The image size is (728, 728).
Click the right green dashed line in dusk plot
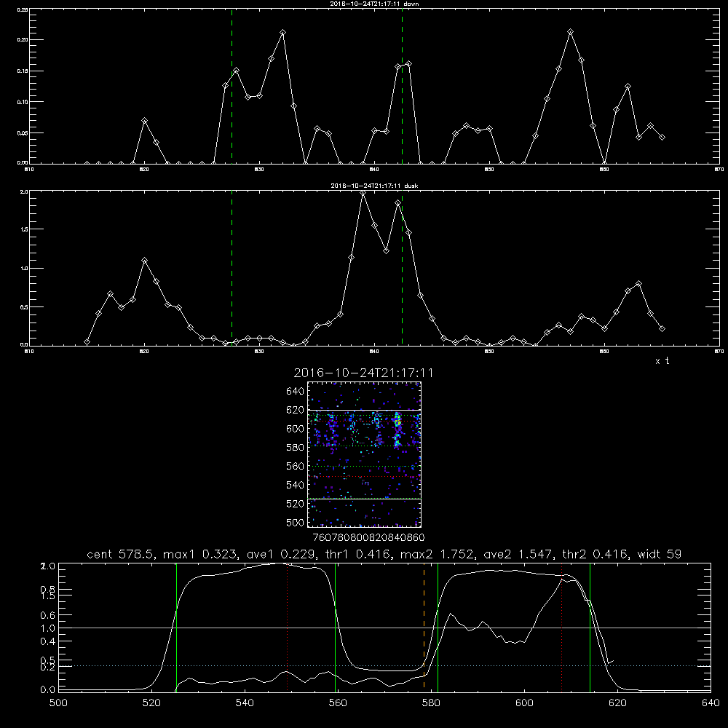pyautogui.click(x=402, y=268)
